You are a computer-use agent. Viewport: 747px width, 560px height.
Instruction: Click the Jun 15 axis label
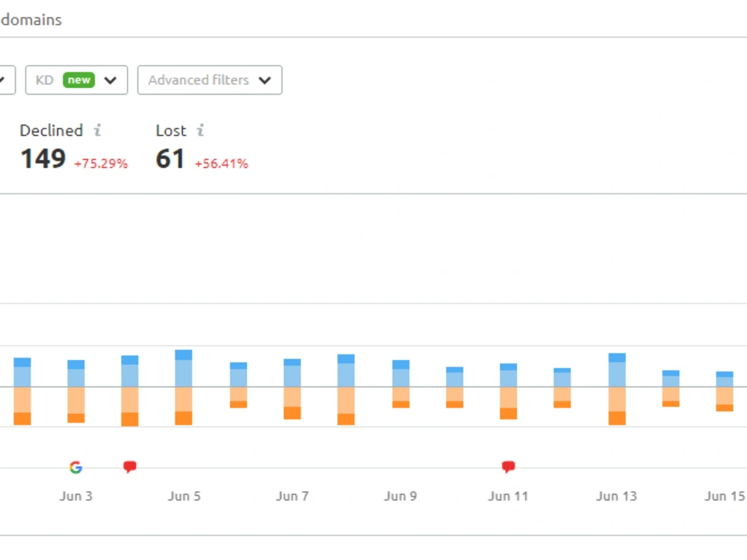click(x=725, y=497)
